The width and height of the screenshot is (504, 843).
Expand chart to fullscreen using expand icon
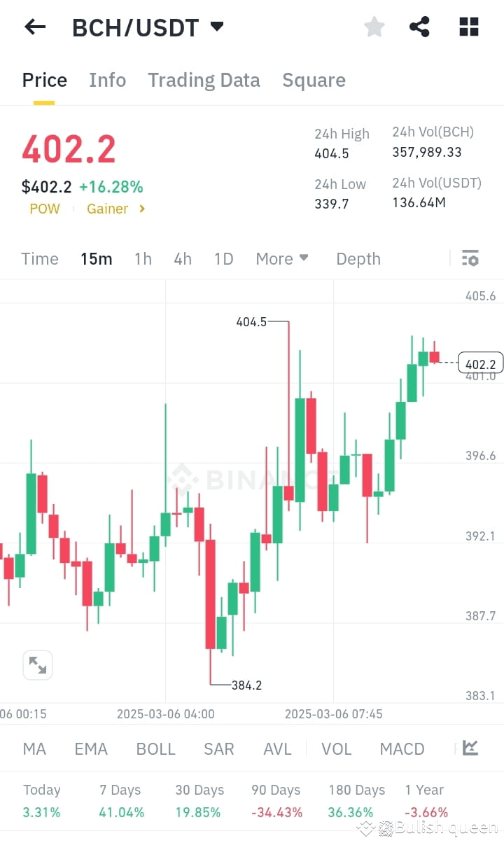tap(37, 664)
